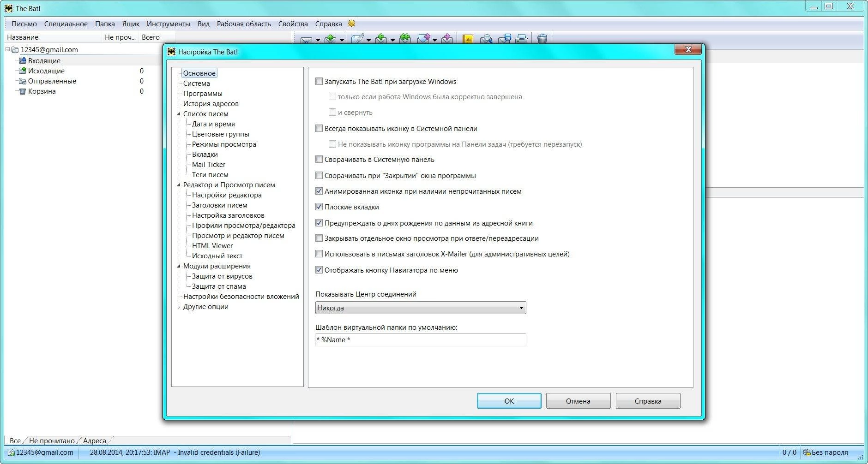
Task: Click the Входящие inbox folder icon
Action: pyautogui.click(x=22, y=60)
